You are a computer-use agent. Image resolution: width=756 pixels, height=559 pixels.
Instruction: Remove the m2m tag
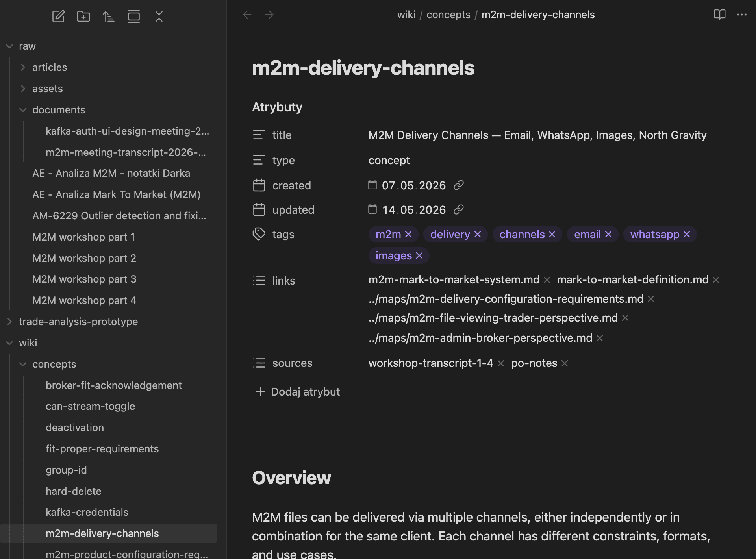(x=408, y=234)
